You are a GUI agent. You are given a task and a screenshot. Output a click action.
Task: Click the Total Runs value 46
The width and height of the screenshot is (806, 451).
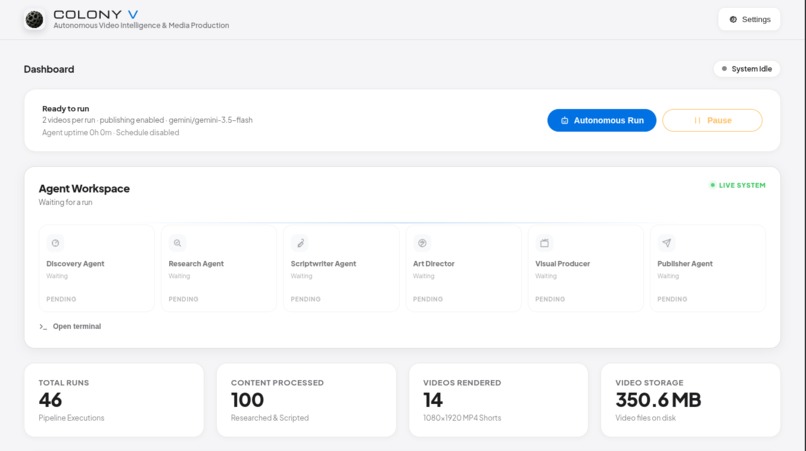50,400
